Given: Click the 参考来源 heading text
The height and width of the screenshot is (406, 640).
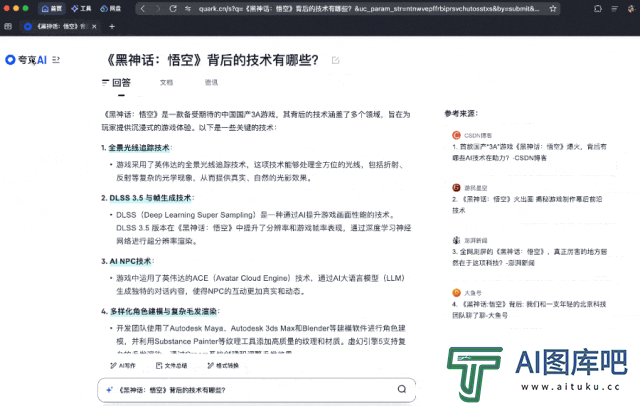Looking at the screenshot, I should [461, 114].
